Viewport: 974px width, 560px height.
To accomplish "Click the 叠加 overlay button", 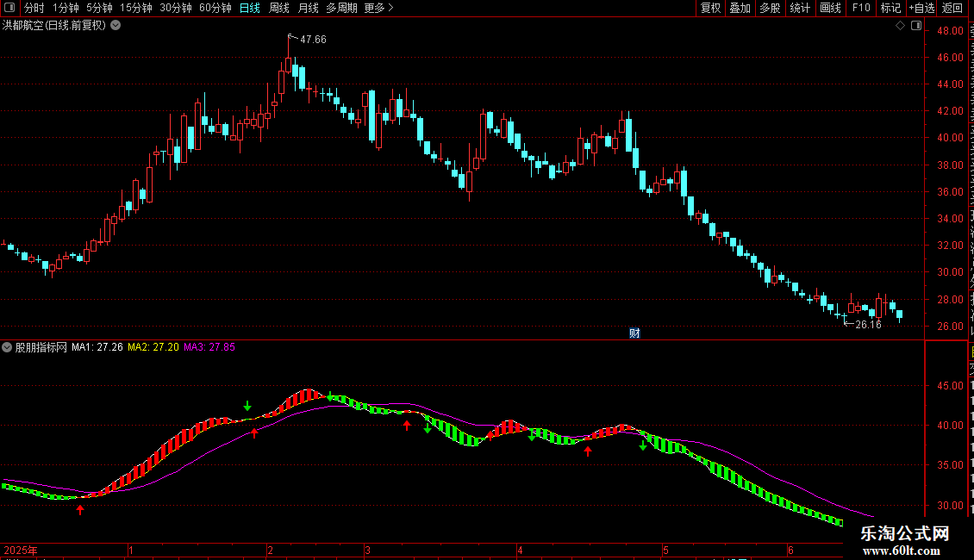I will coord(740,8).
